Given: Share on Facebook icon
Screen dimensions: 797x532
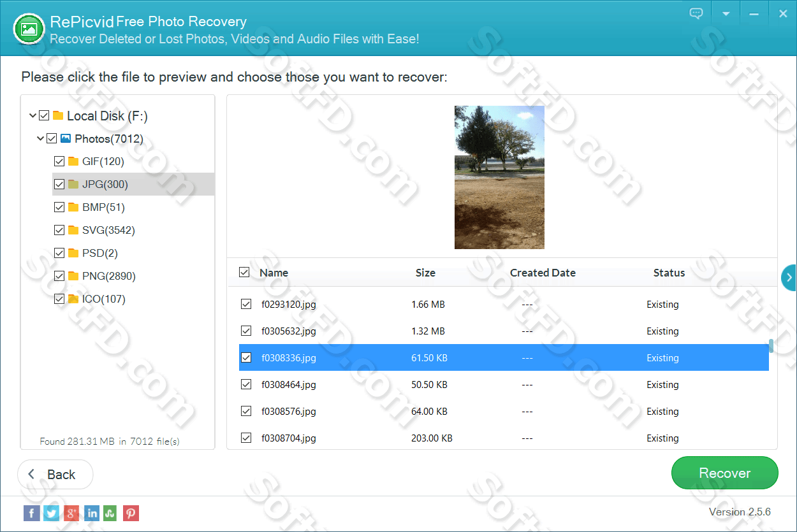Looking at the screenshot, I should (31, 513).
